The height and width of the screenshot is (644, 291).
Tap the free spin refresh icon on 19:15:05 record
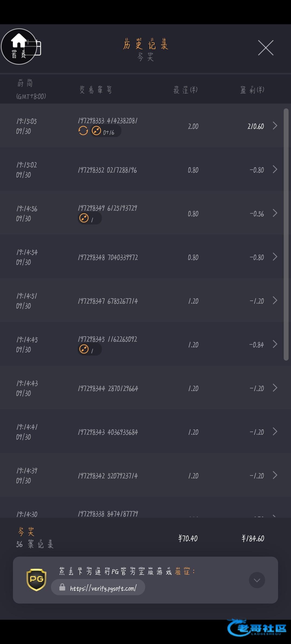pyautogui.click(x=83, y=131)
